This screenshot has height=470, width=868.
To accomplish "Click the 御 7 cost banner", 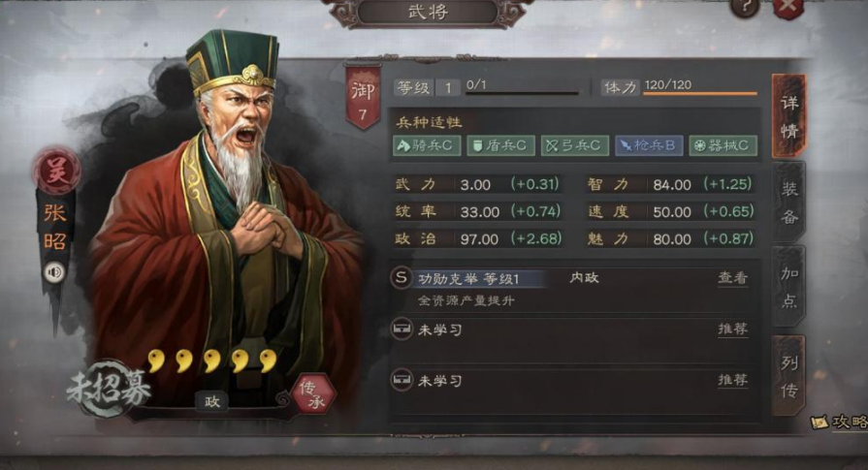I will click(x=363, y=98).
